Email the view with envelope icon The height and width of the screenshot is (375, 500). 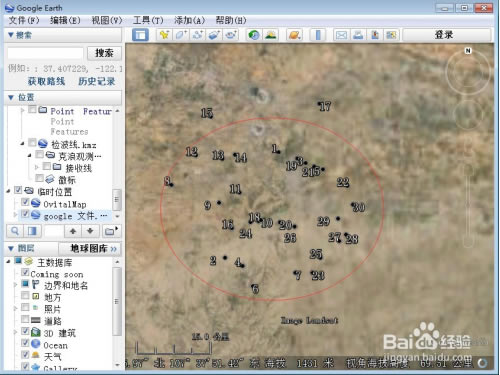coord(341,35)
